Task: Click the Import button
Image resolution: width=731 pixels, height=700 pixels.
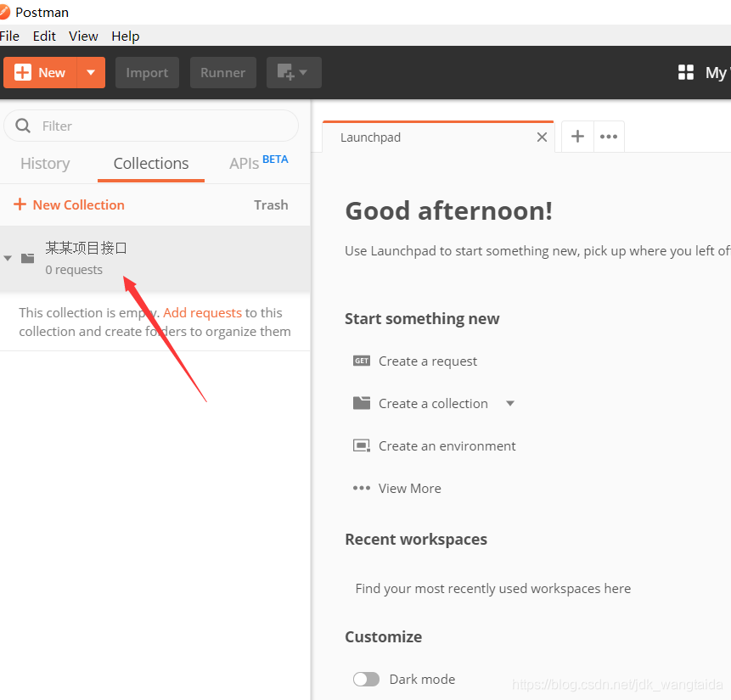Action: 147,73
